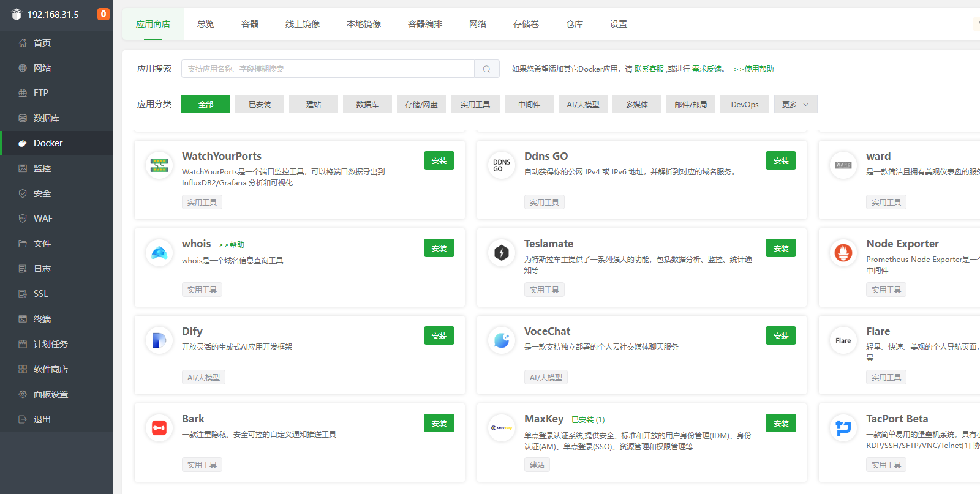Open the whois app icon
Image resolution: width=980 pixels, height=494 pixels.
(159, 253)
